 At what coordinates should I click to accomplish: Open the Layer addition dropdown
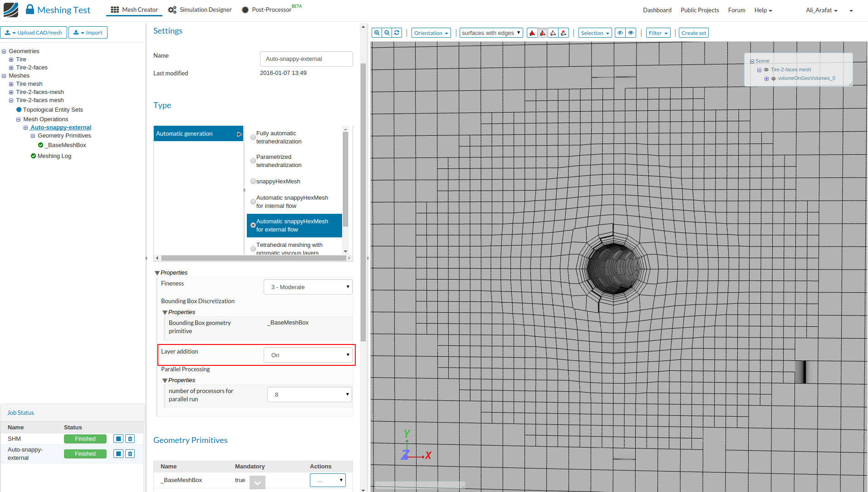308,355
